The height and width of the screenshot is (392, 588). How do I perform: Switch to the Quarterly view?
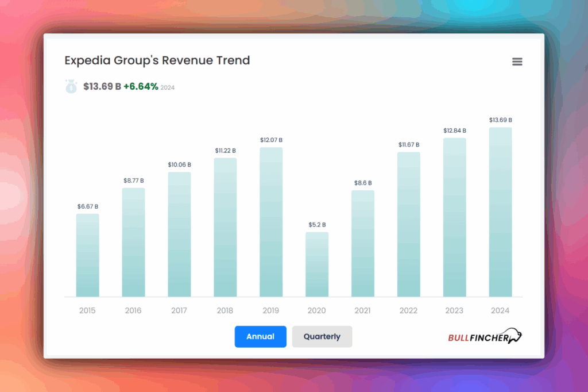[x=322, y=337]
